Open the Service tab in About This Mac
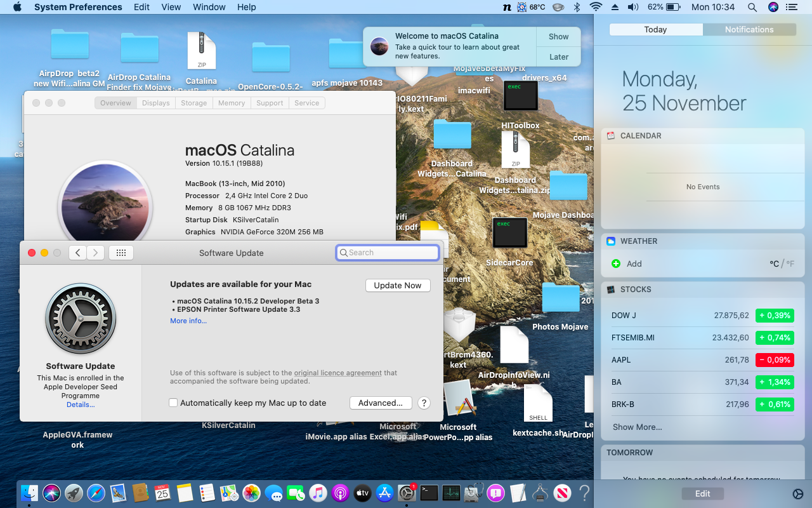Image resolution: width=812 pixels, height=508 pixels. 307,103
